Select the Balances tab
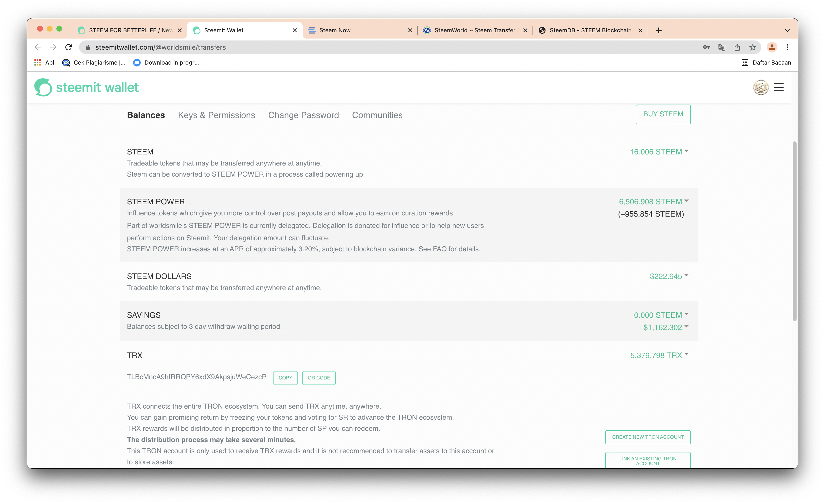The width and height of the screenshot is (825, 504). tap(146, 115)
